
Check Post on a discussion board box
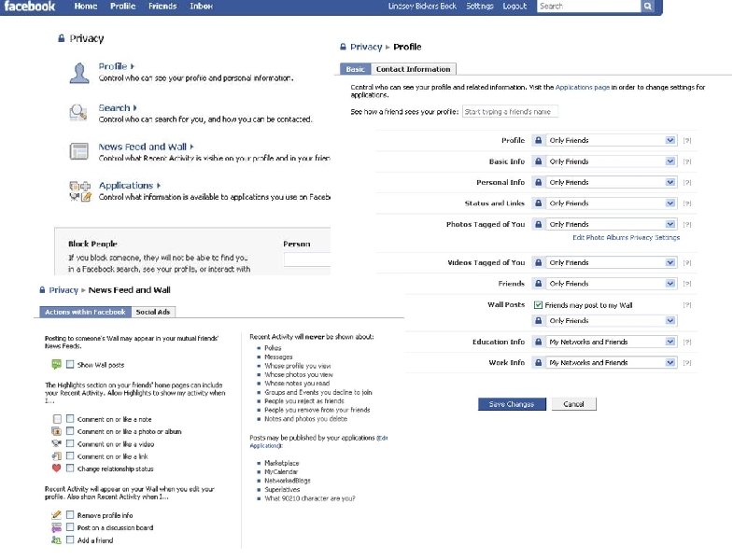[x=70, y=527]
